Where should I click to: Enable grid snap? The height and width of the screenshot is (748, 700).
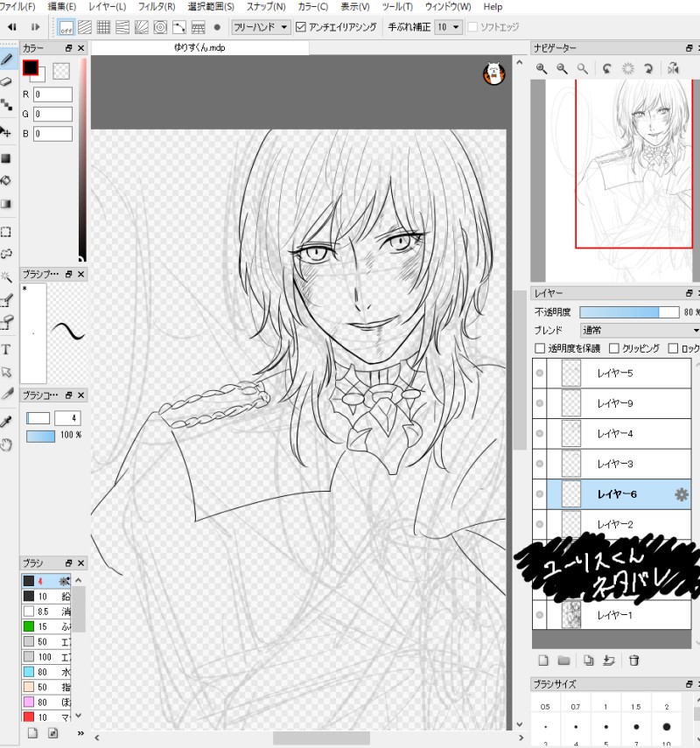[103, 27]
